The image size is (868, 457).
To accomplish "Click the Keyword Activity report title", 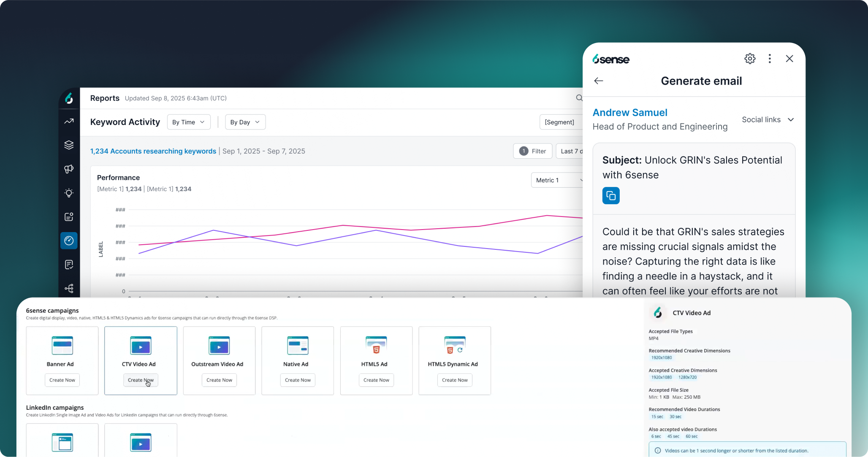I will point(125,122).
